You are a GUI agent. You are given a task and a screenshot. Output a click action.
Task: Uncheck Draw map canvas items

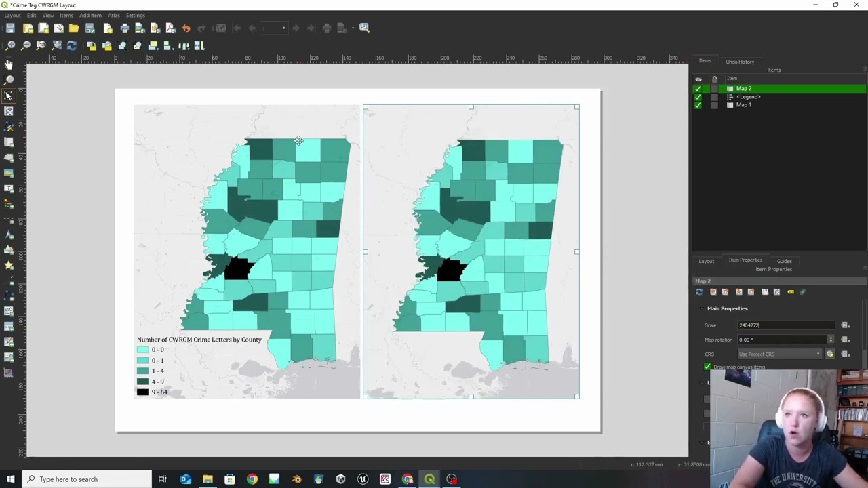[707, 367]
